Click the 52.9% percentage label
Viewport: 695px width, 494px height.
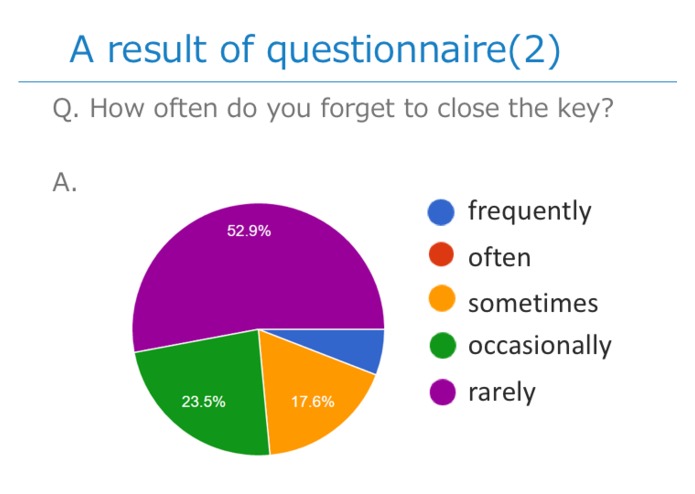click(249, 231)
